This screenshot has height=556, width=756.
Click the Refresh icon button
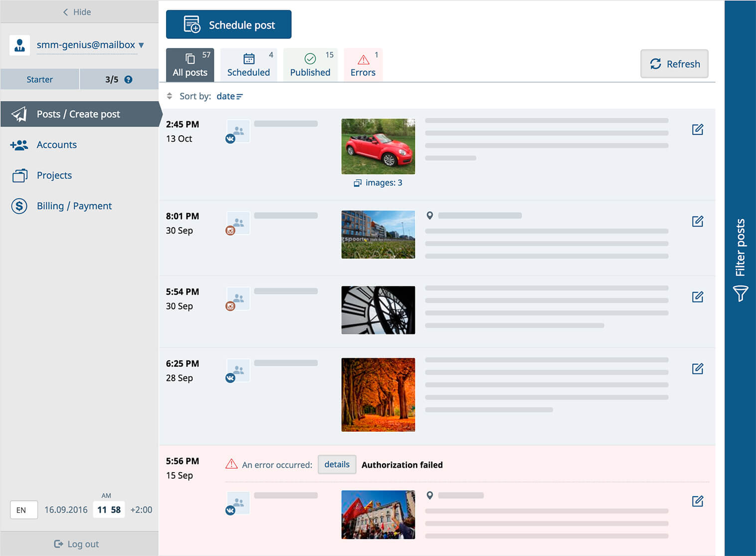(657, 64)
